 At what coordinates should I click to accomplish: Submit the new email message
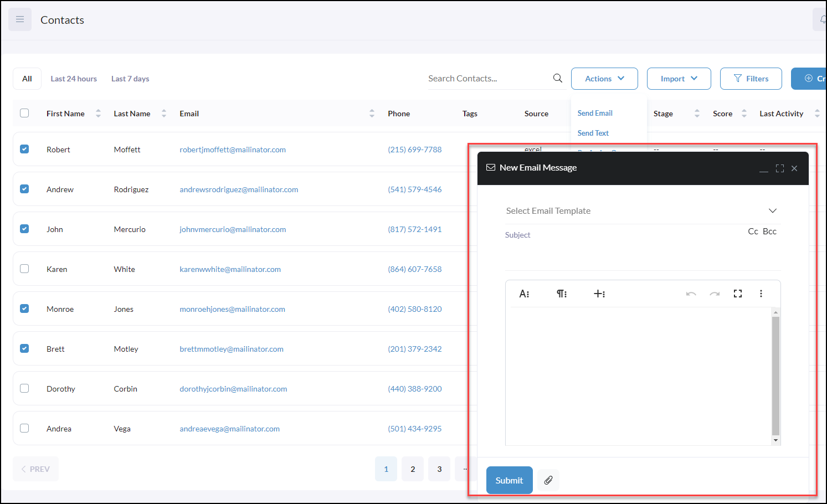click(x=509, y=480)
